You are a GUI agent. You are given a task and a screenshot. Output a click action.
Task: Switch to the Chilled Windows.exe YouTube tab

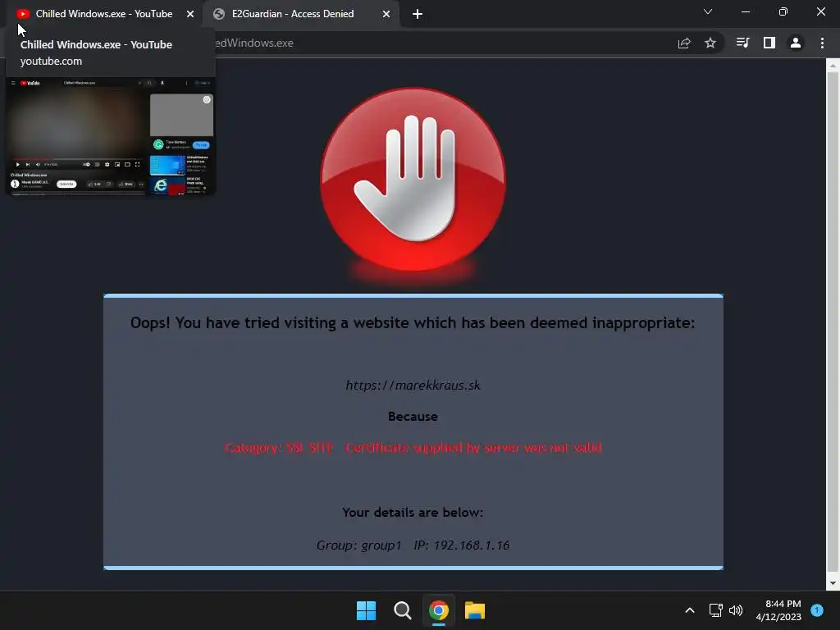pos(104,14)
